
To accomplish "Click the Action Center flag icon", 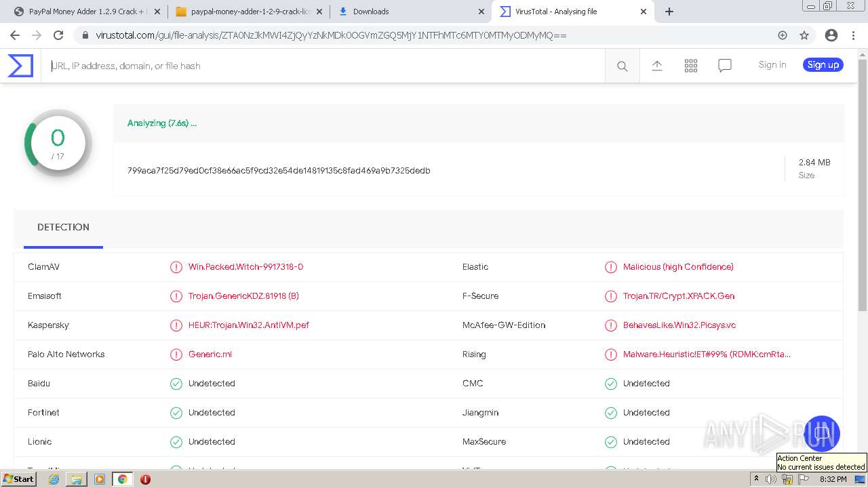I will (x=804, y=479).
